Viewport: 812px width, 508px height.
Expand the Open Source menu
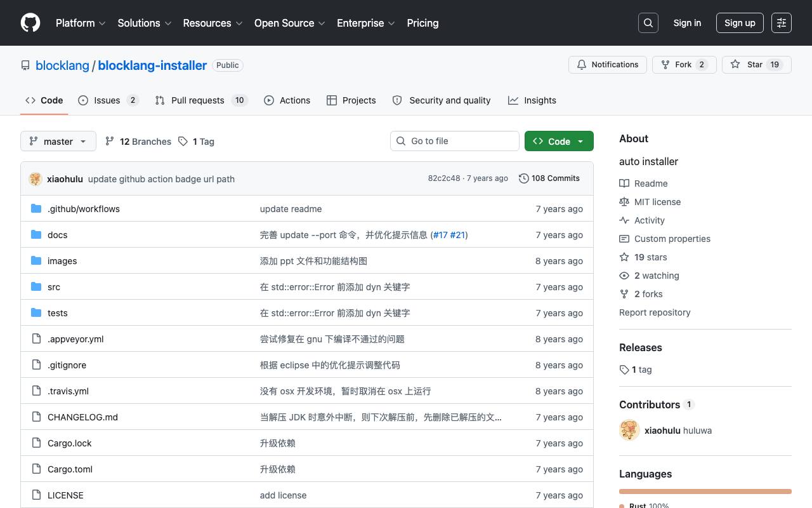pyautogui.click(x=290, y=23)
